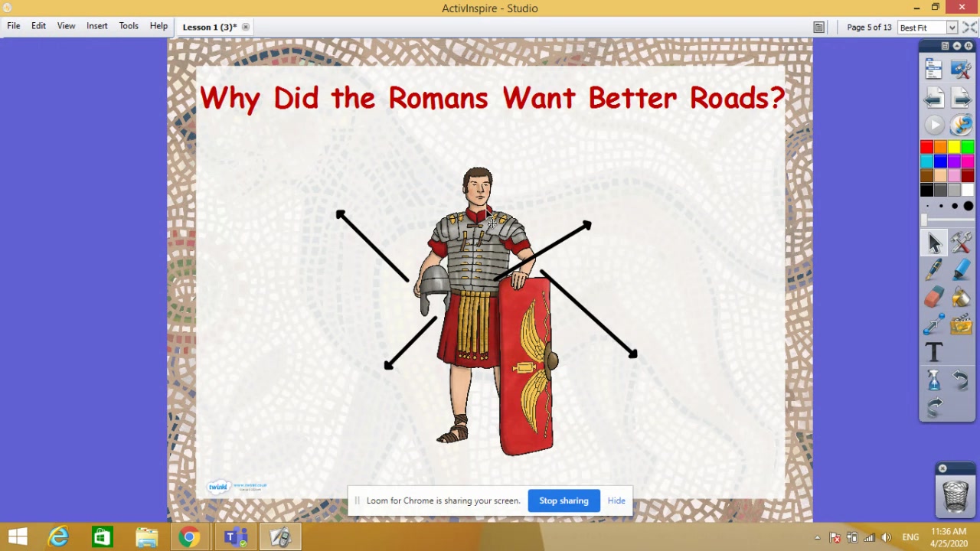Select the Connector tool

click(933, 325)
